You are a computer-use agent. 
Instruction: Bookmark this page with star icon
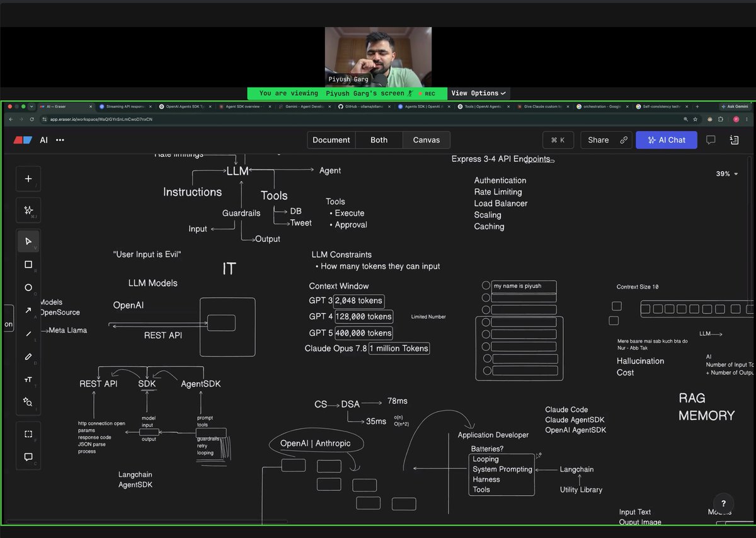tap(695, 119)
